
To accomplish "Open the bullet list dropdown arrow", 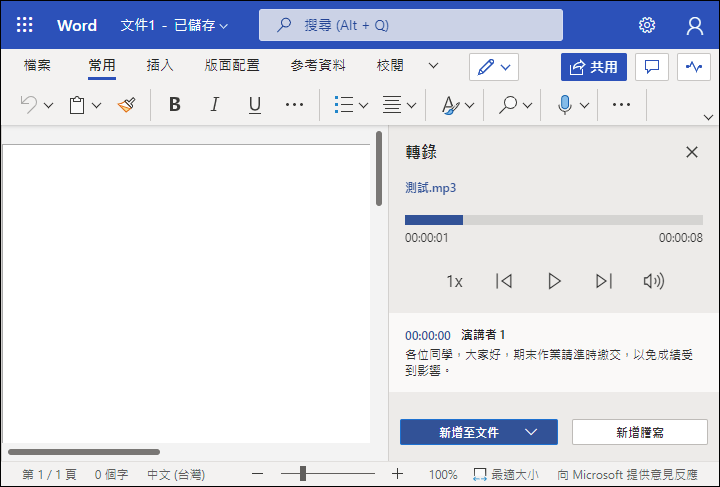I will (363, 106).
